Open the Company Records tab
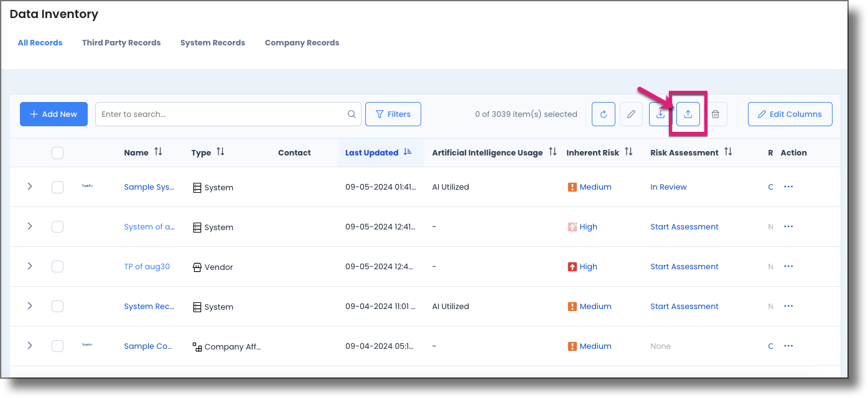868x398 pixels. click(302, 42)
